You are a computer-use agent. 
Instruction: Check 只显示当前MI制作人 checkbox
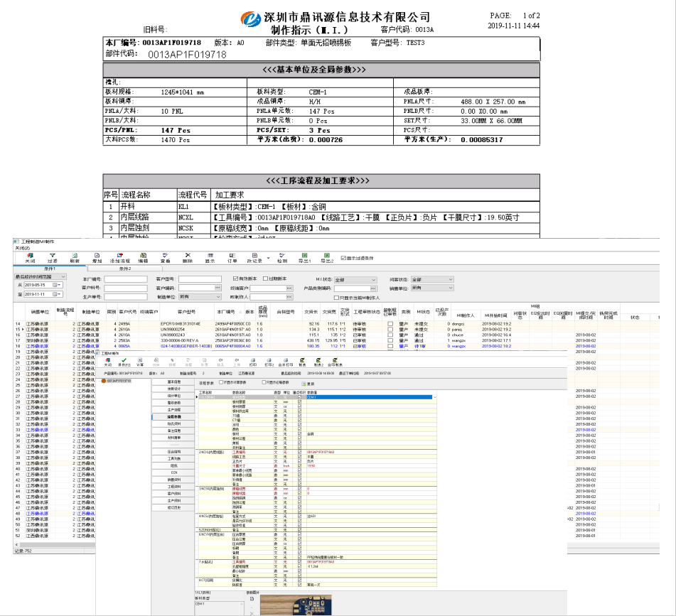[x=336, y=298]
